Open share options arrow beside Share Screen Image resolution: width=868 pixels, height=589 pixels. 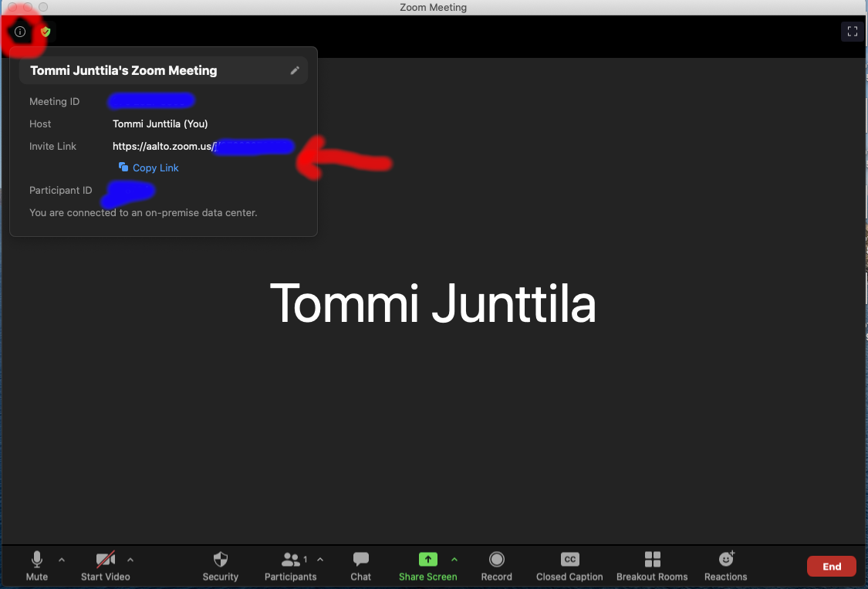[x=454, y=560]
